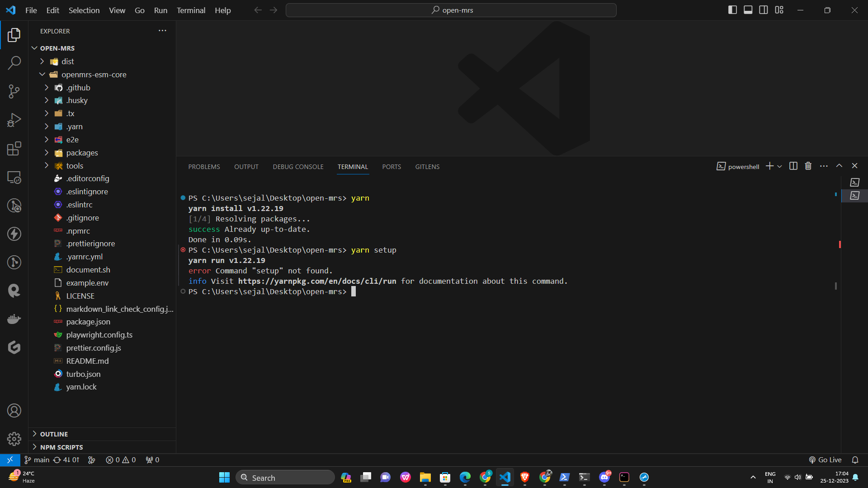Viewport: 868px width, 488px height.
Task: Open File Explorer from taskbar
Action: coord(425,478)
